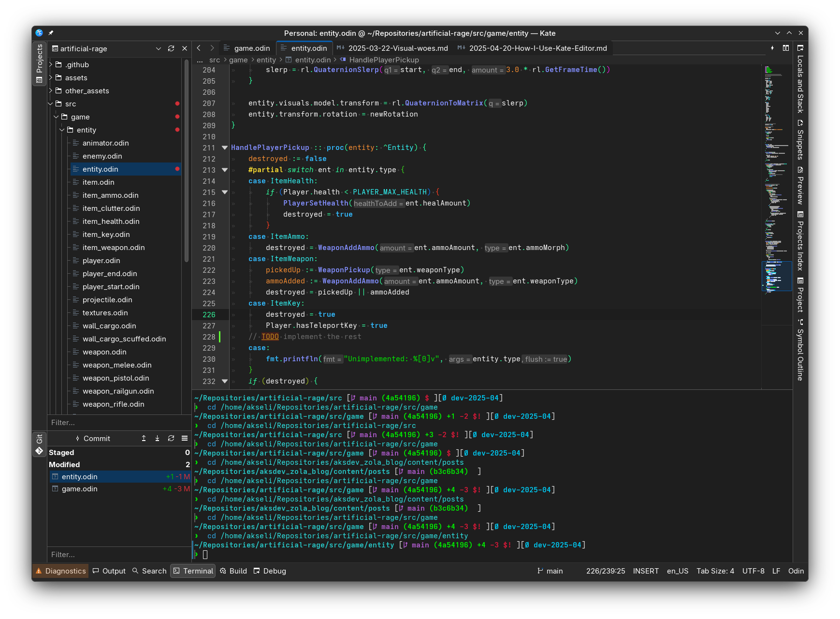This screenshot has height=619, width=840.
Task: Click the main branch in status bar
Action: click(550, 571)
